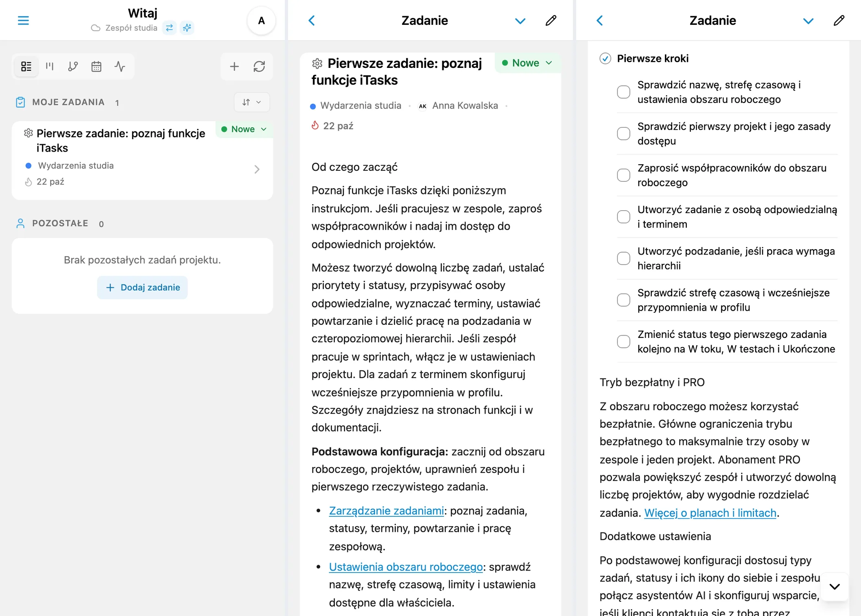Check Zaprosić współpracowników item
Image resolution: width=861 pixels, height=616 pixels.
[623, 175]
